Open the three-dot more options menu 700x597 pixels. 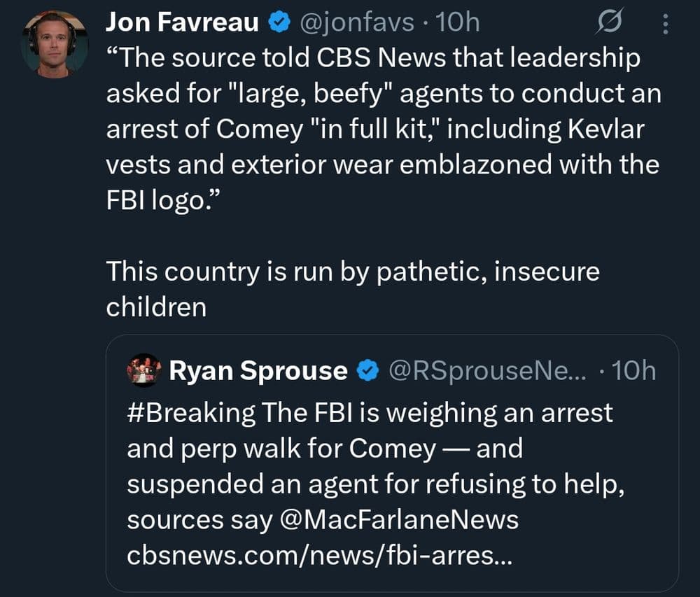pos(665,25)
